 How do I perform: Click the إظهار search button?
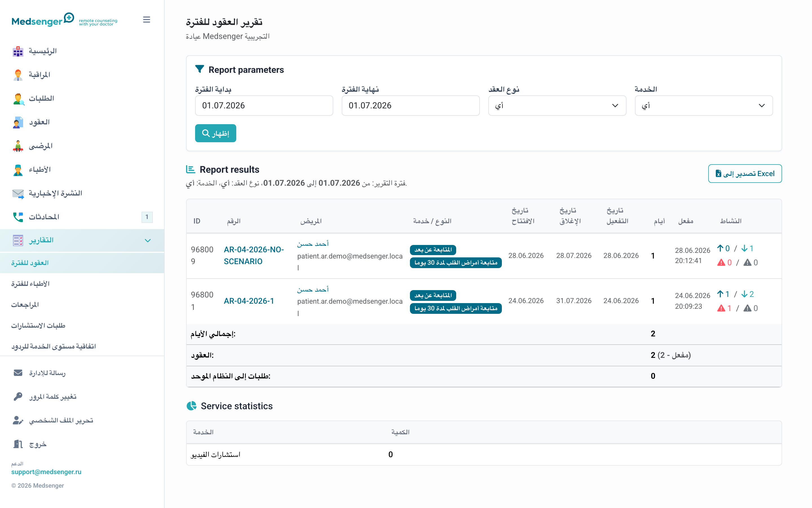[x=215, y=133]
